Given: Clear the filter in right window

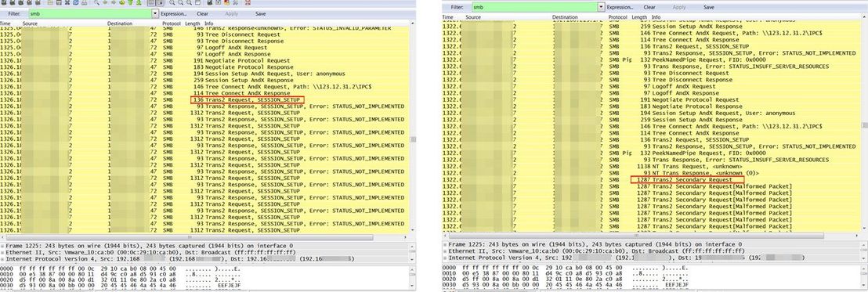Looking at the screenshot, I should 649,7.
